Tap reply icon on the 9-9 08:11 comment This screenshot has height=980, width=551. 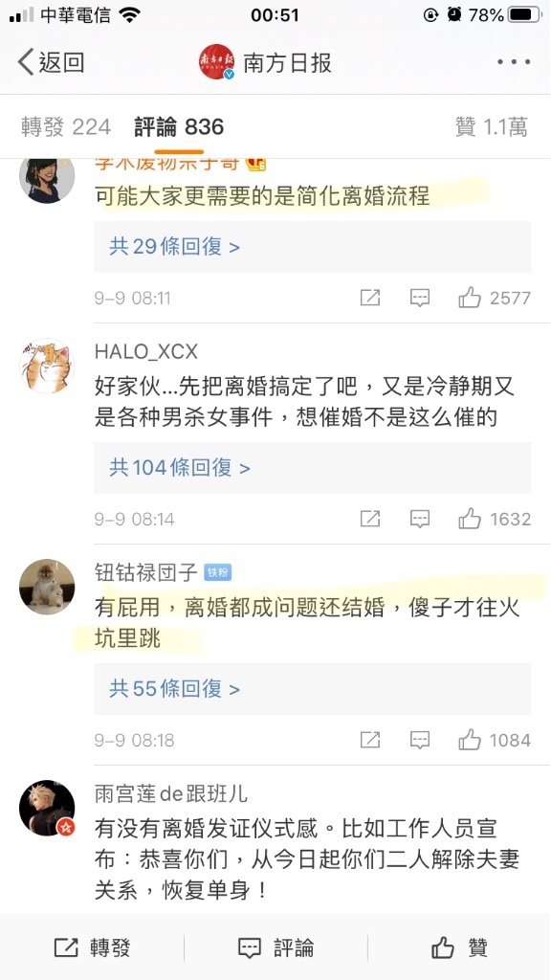pyautogui.click(x=420, y=299)
